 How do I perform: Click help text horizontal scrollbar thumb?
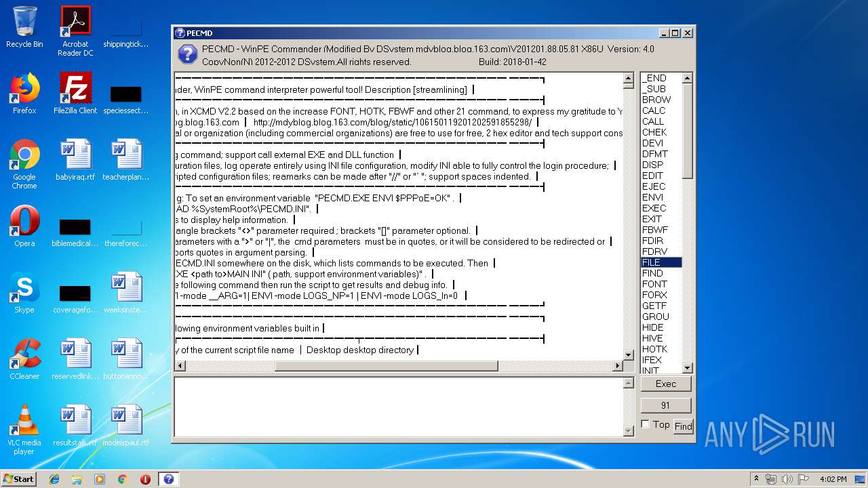coord(386,366)
